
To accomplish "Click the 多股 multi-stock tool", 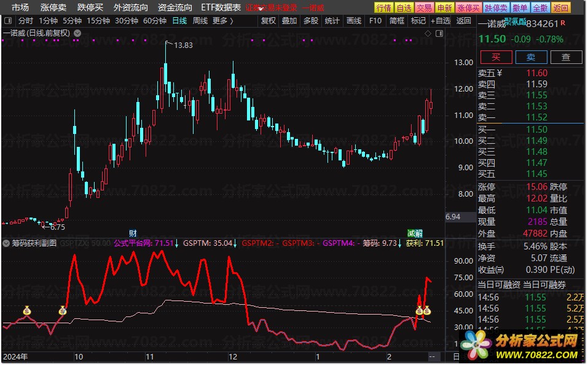I will click(x=310, y=21).
